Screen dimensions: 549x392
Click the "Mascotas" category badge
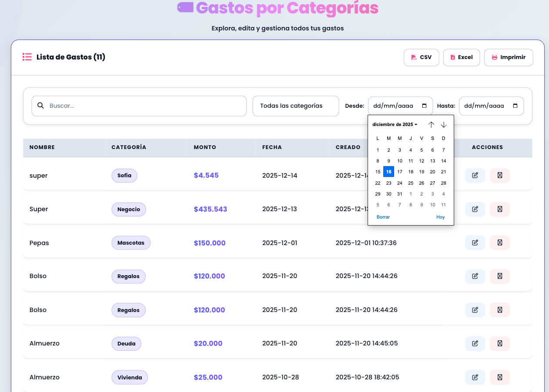tap(131, 243)
